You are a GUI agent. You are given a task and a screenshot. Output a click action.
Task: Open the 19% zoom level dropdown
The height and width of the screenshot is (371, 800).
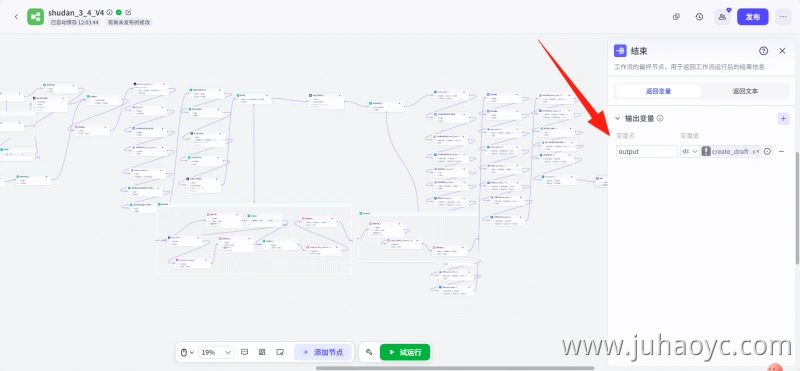217,352
